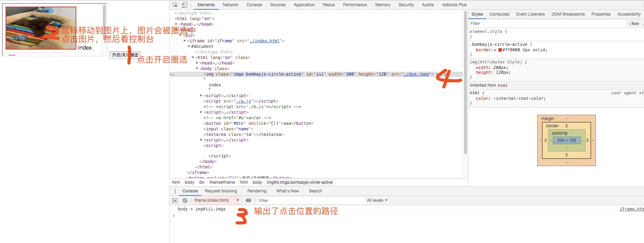644x243 pixels.
Task: Select the Rendering drawer tab
Action: coord(257,191)
